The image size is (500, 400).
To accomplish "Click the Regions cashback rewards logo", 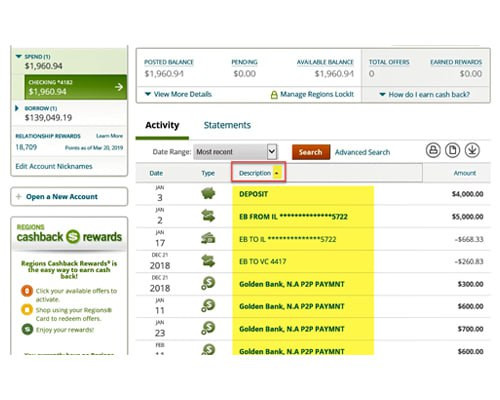I will tap(69, 233).
